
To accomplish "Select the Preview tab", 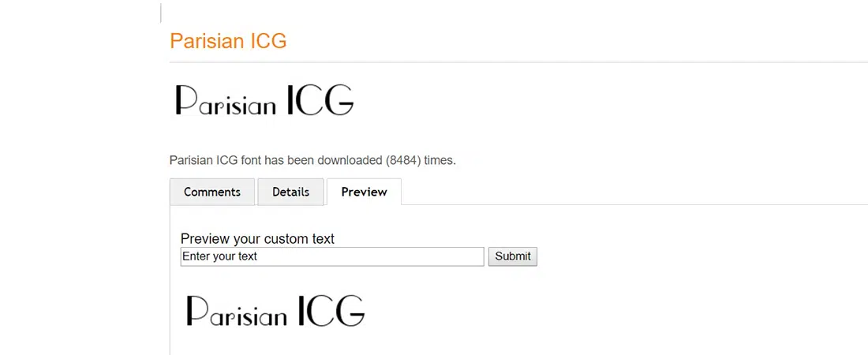I will coord(364,192).
